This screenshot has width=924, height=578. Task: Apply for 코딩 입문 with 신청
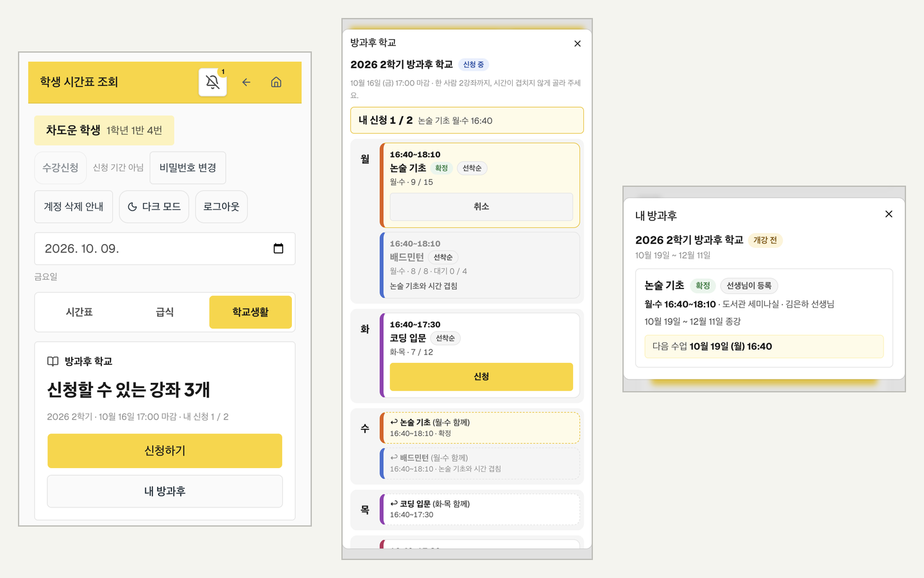[481, 377]
